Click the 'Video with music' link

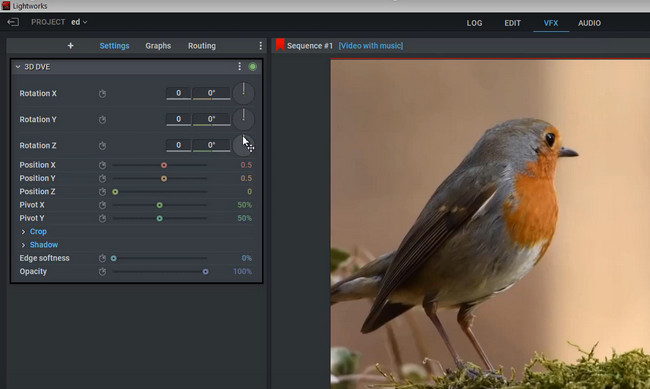[x=371, y=46]
